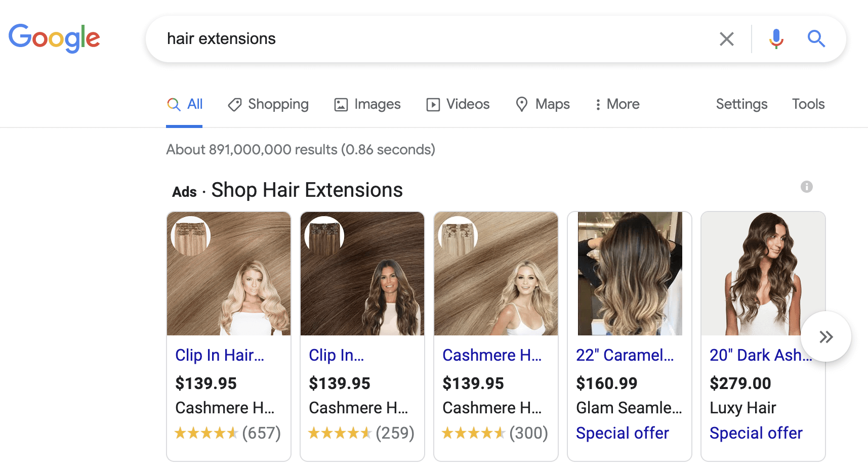Click the Glam Seamless Special offer link
This screenshot has width=868, height=471.
tap(622, 433)
